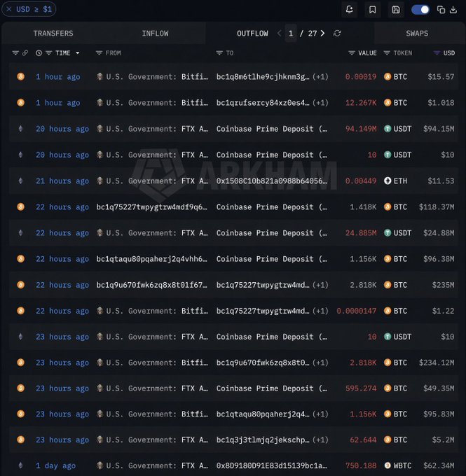Image resolution: width=466 pixels, height=476 pixels.
Task: Click the 1 day ago timestamp
Action: (x=55, y=465)
